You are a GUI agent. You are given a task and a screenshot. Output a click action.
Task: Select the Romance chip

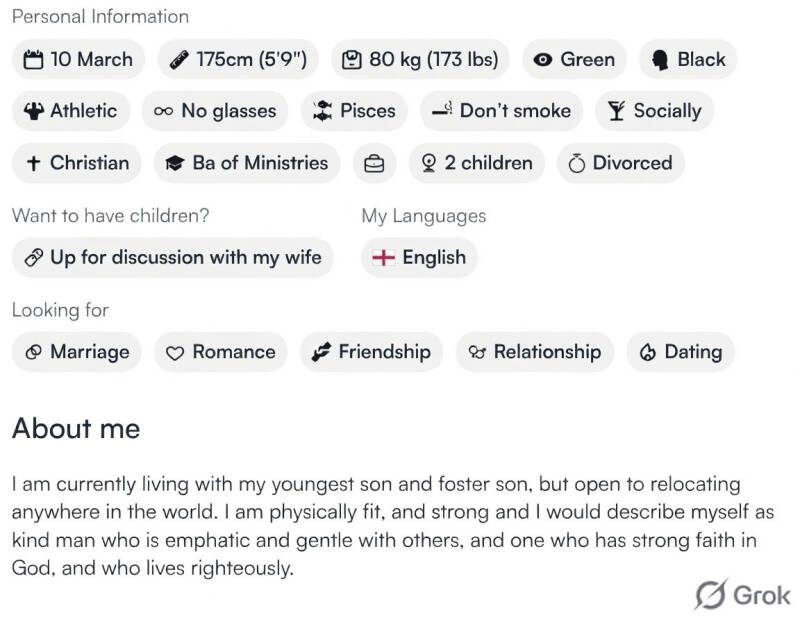(220, 352)
